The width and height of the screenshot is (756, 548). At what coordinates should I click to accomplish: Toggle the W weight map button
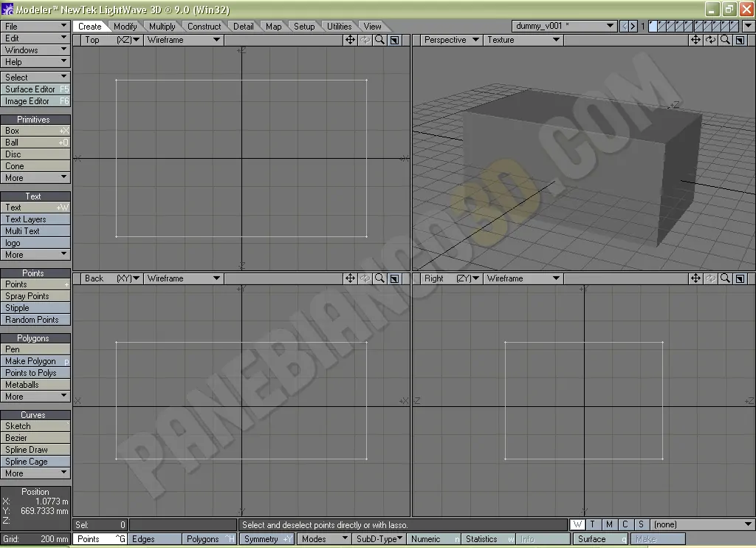click(x=577, y=524)
